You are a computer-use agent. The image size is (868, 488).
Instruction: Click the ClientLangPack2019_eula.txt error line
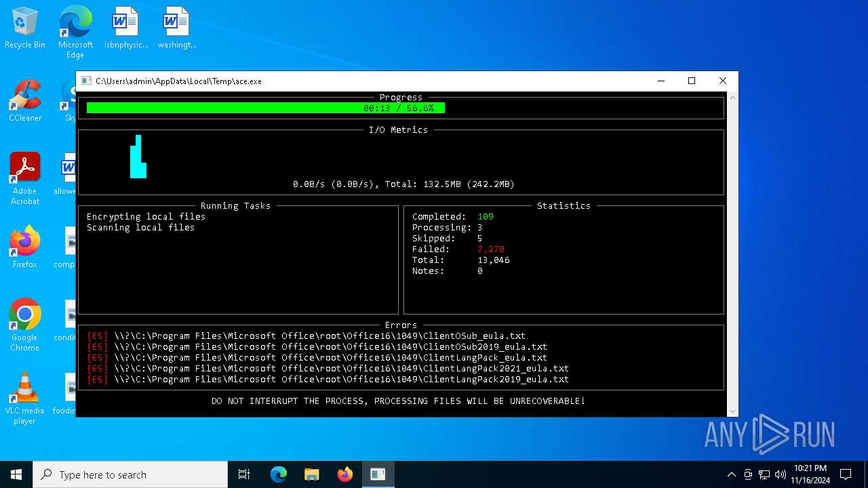(328, 379)
